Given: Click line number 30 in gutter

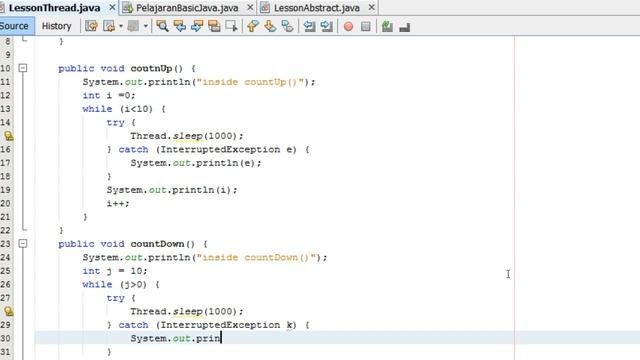Looking at the screenshot, I should coord(5,338).
